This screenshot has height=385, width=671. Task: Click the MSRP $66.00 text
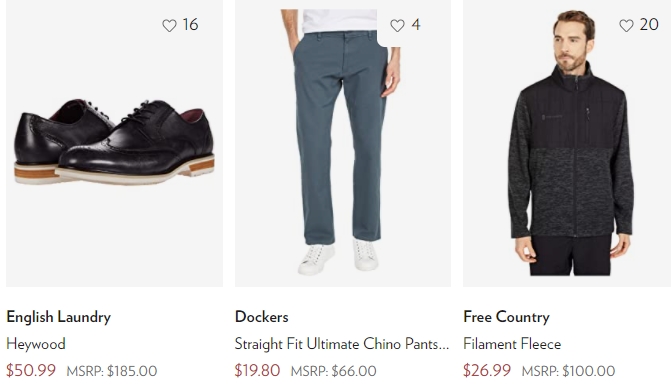[x=334, y=371]
